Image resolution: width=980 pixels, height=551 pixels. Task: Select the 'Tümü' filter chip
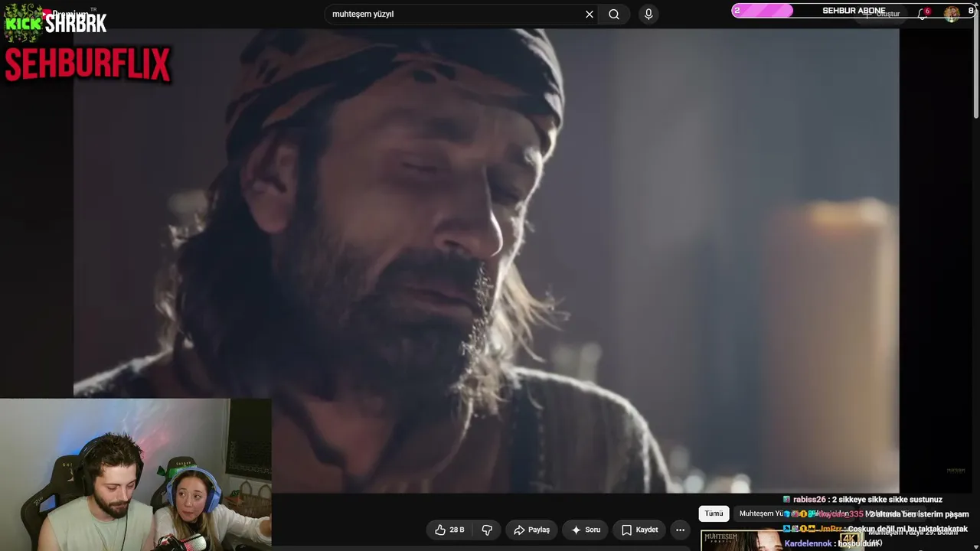pyautogui.click(x=714, y=514)
